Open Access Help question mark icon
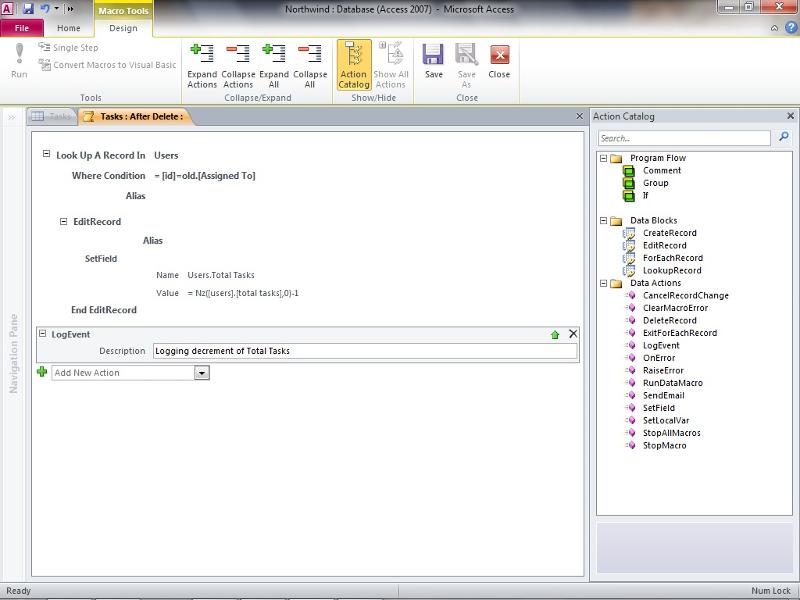The height and width of the screenshot is (600, 800). pyautogui.click(x=790, y=28)
